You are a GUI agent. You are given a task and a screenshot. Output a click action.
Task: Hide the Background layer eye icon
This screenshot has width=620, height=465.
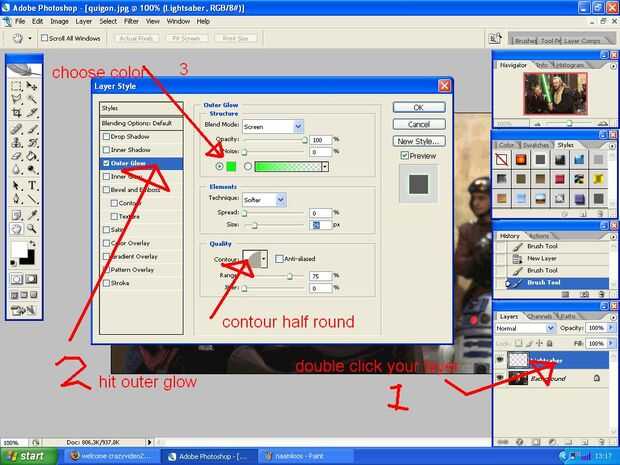(x=499, y=378)
